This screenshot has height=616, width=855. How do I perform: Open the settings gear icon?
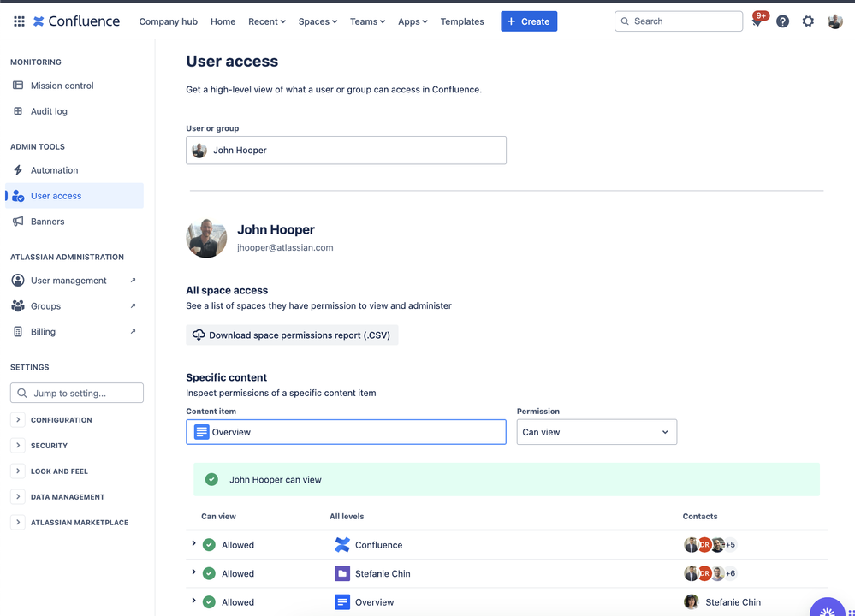pos(808,21)
